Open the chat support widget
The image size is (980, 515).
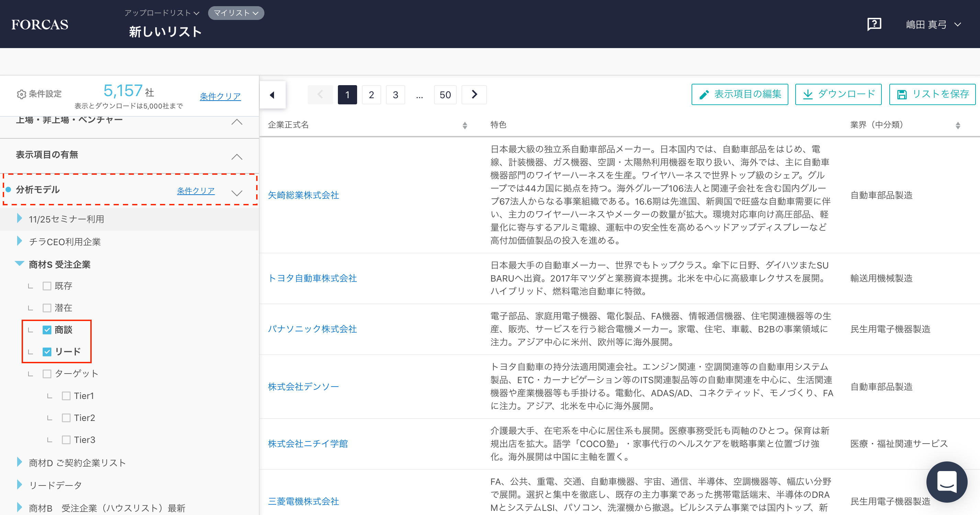[947, 482]
